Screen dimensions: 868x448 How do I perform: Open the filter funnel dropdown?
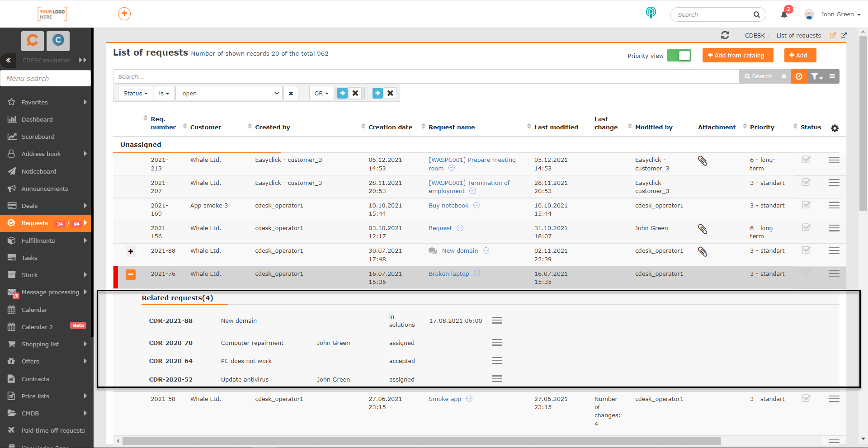click(816, 76)
